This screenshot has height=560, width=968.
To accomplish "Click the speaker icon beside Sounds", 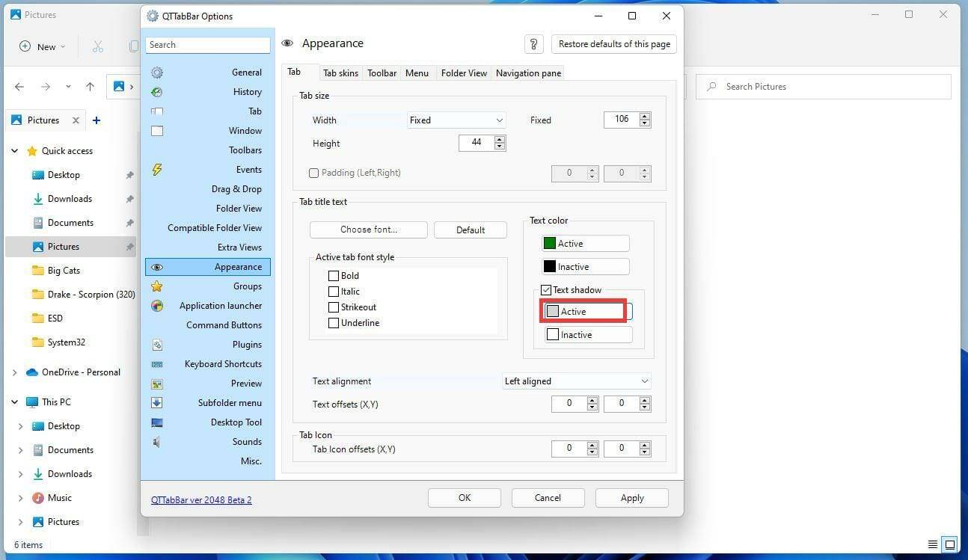I will coord(157,441).
